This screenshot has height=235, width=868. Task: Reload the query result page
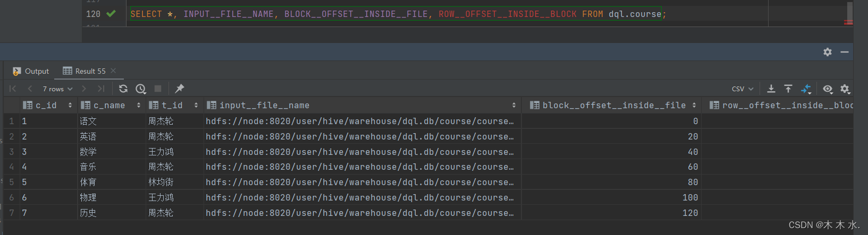coord(123,89)
